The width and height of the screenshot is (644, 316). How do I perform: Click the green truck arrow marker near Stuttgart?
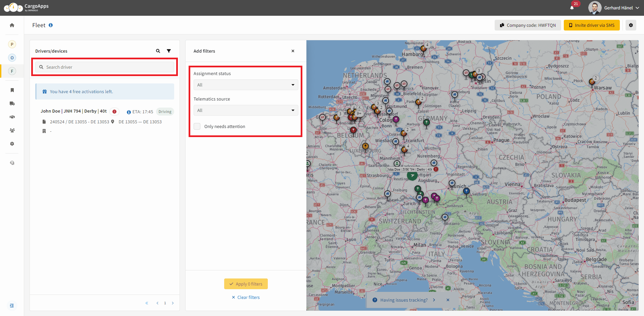click(412, 175)
